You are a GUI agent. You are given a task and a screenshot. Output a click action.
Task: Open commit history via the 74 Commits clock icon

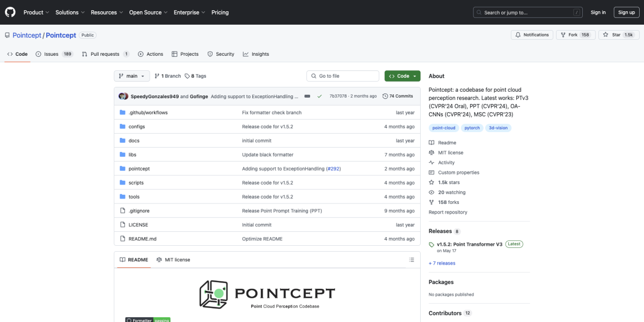click(x=385, y=96)
